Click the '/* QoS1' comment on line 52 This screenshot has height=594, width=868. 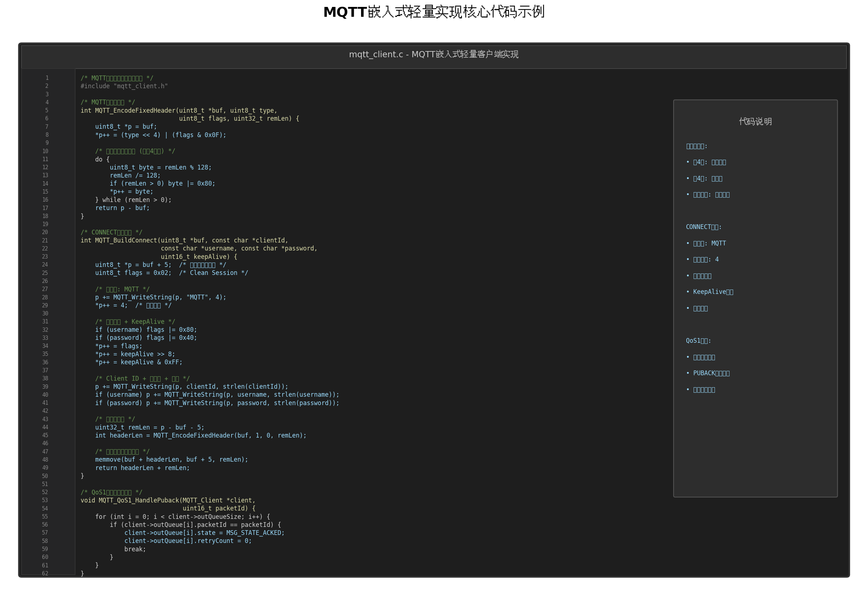point(111,492)
